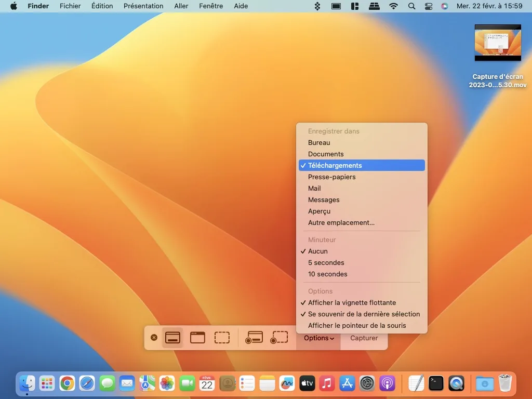Select the capture entire screen tool
This screenshot has height=399, width=532.
pos(172,337)
